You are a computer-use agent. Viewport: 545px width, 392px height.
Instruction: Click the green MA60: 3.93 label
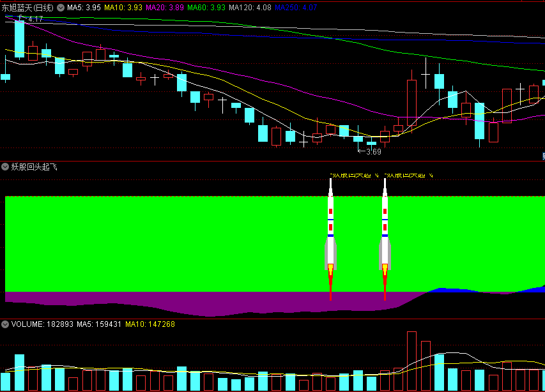pos(206,8)
